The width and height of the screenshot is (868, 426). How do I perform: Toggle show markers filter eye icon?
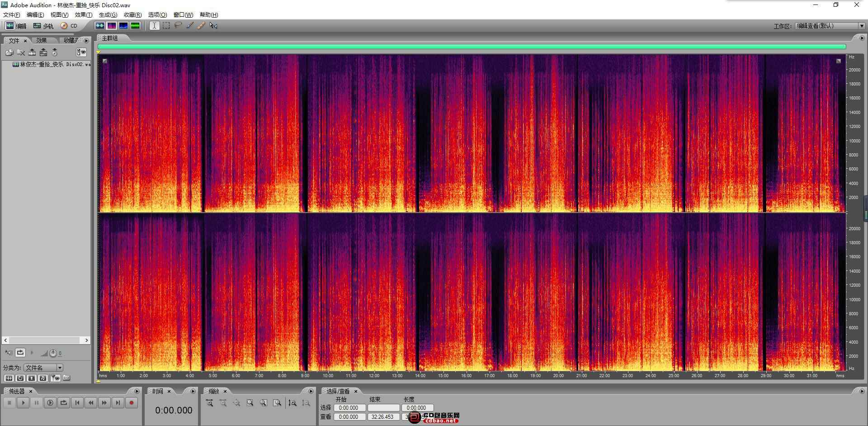point(55,378)
